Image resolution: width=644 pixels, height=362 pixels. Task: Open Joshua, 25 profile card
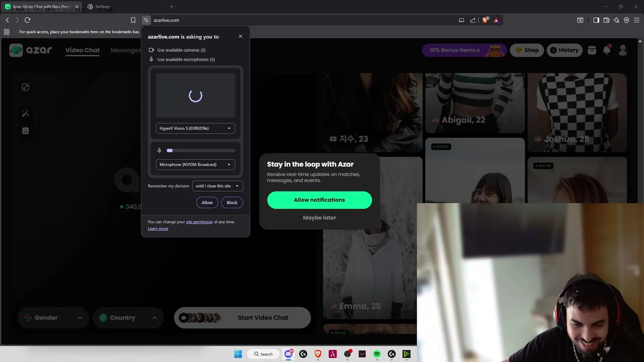[x=577, y=112]
